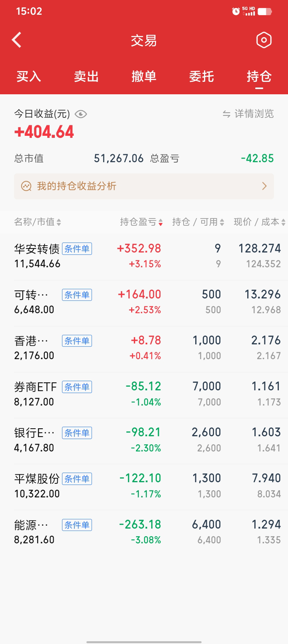Tap the 详情浏览 switch-view icon
288x644 pixels.
click(x=226, y=114)
